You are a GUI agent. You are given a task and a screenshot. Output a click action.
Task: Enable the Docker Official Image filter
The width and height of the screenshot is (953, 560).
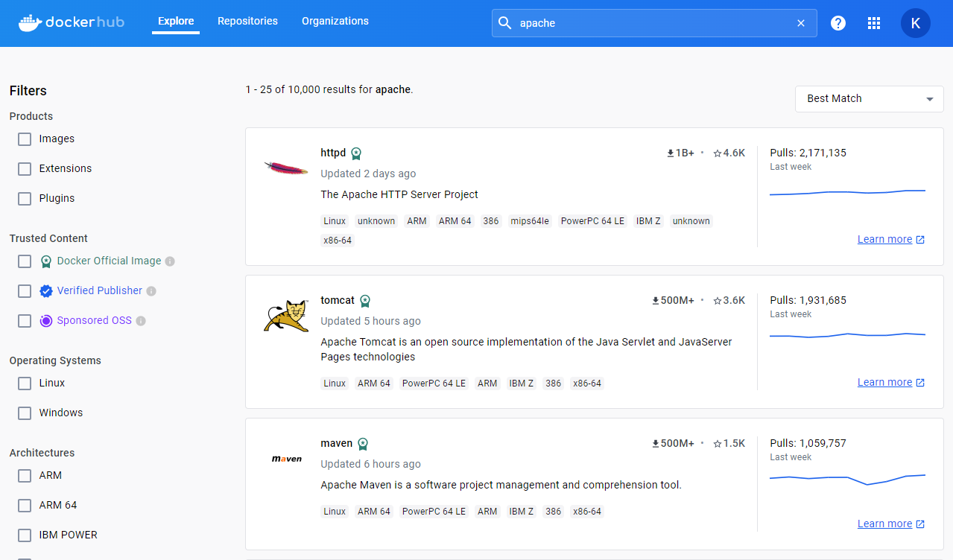[x=25, y=261]
